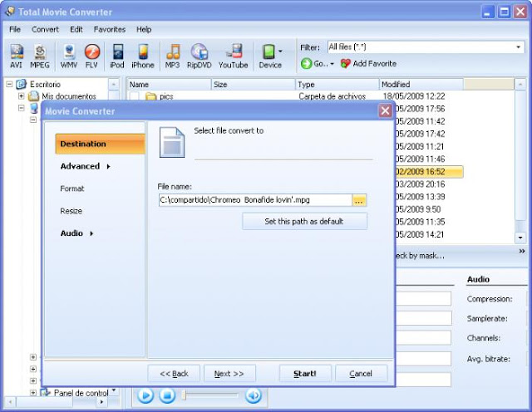Click the Panel de control icon
The image size is (532, 412).
(45, 393)
